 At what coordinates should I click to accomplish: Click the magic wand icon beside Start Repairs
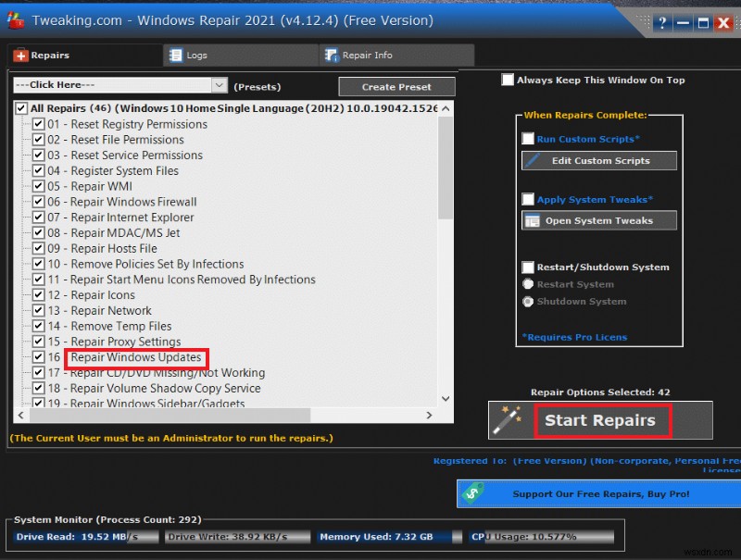[505, 420]
